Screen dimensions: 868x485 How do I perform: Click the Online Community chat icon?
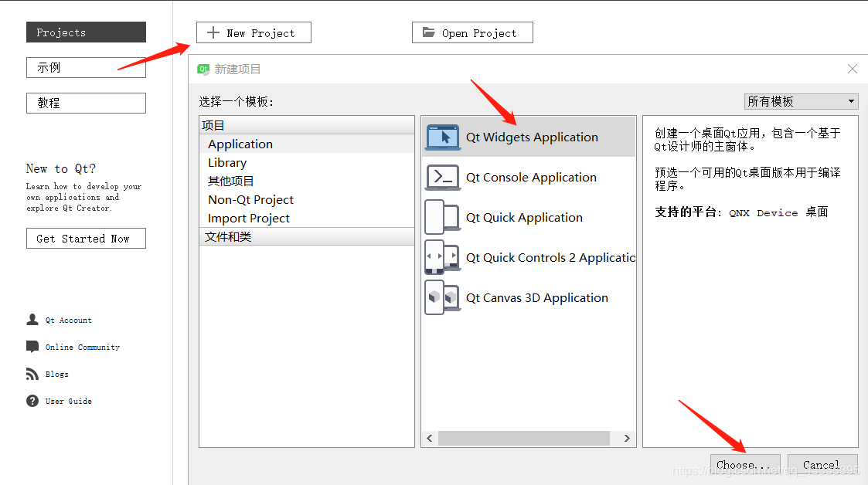coord(32,347)
